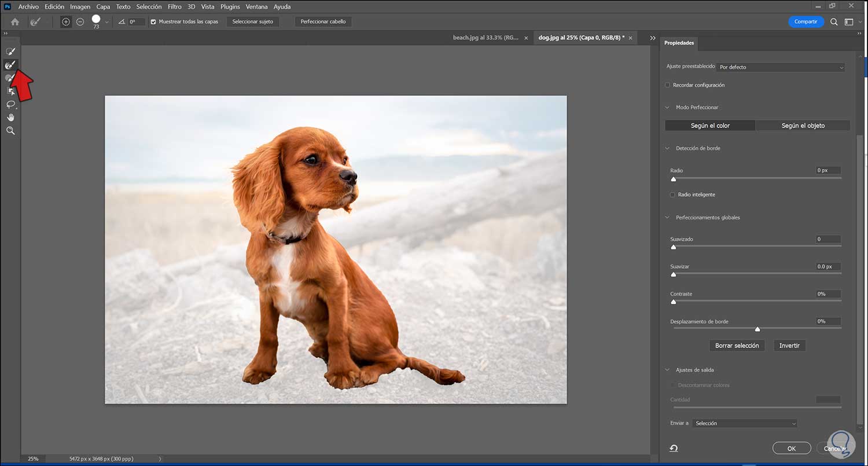Open the search magnifier next to Compartir
868x466 pixels.
pos(834,21)
